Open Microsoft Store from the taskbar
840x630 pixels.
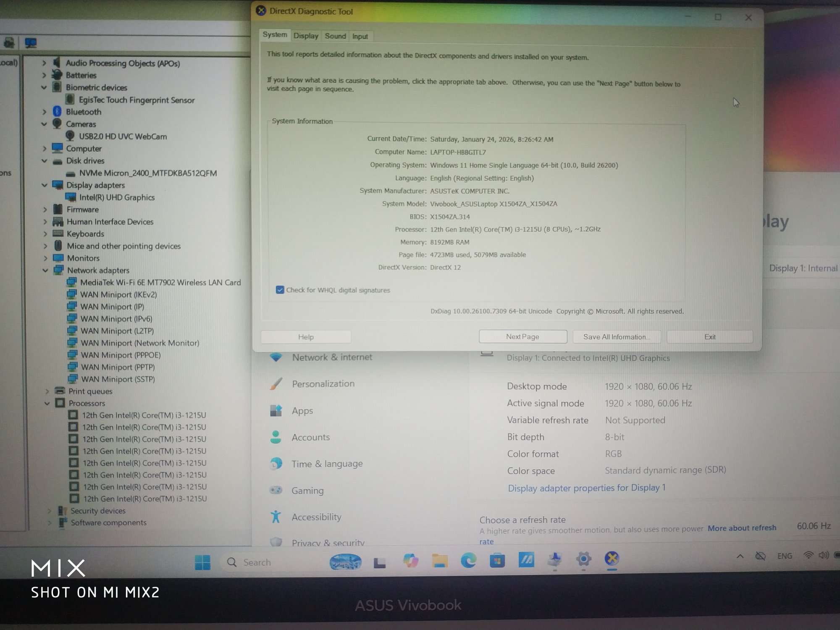coord(497,561)
